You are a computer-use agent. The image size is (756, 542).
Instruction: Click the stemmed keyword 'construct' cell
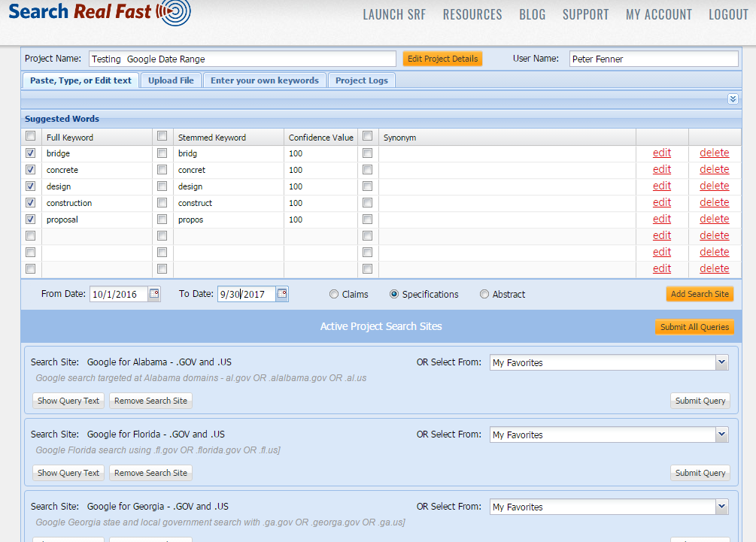click(229, 203)
